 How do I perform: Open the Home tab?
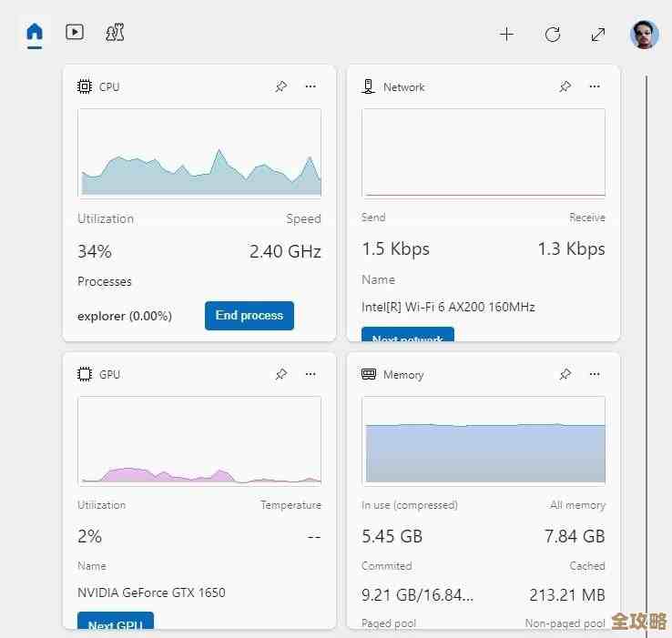35,33
